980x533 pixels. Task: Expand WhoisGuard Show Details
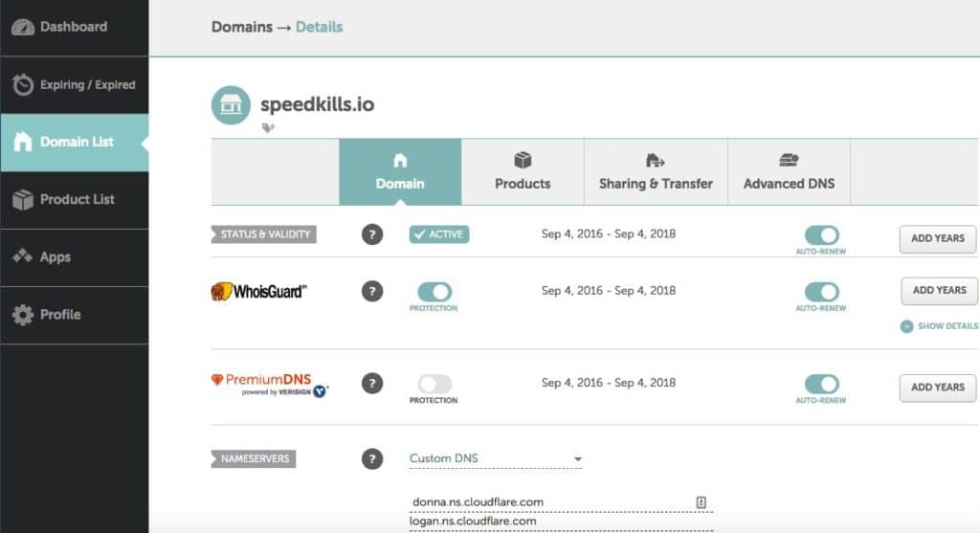pos(940,326)
